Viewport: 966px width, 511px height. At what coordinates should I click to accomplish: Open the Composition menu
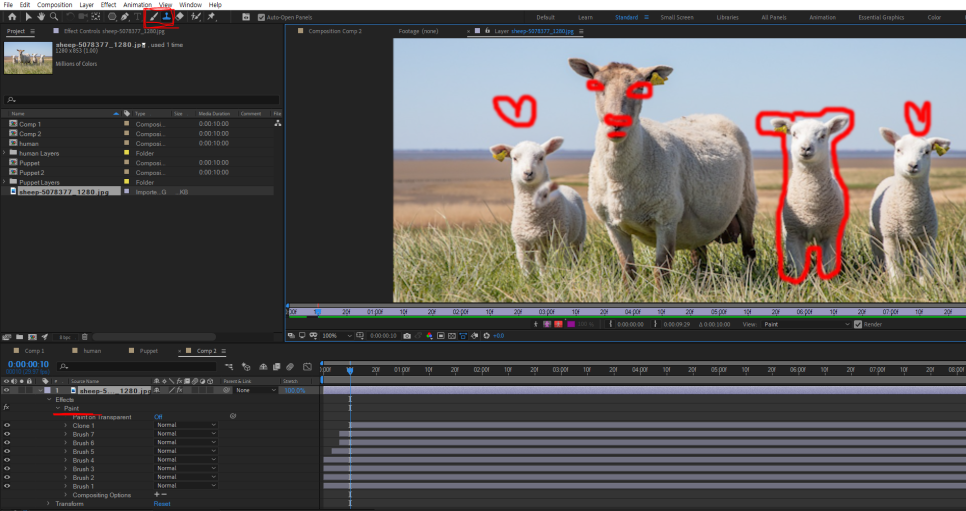[54, 4]
